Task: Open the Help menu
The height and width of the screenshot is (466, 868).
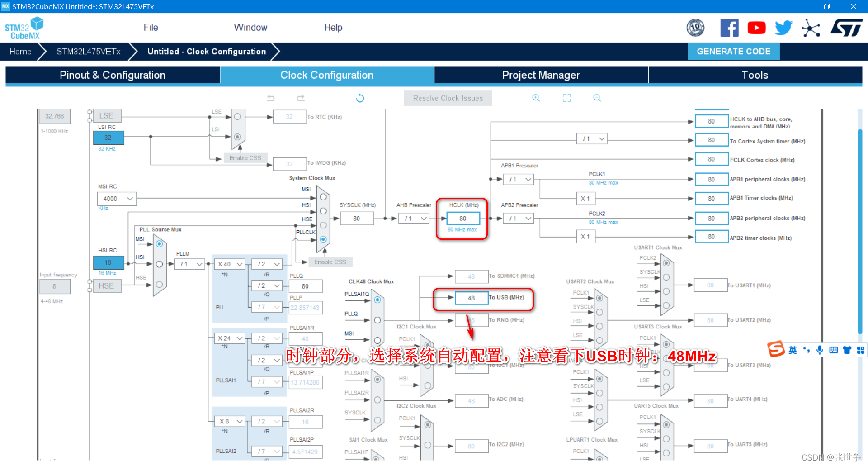Action: coord(333,28)
